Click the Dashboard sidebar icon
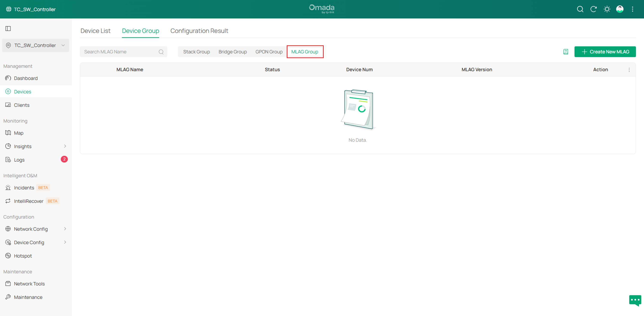 click(x=8, y=78)
